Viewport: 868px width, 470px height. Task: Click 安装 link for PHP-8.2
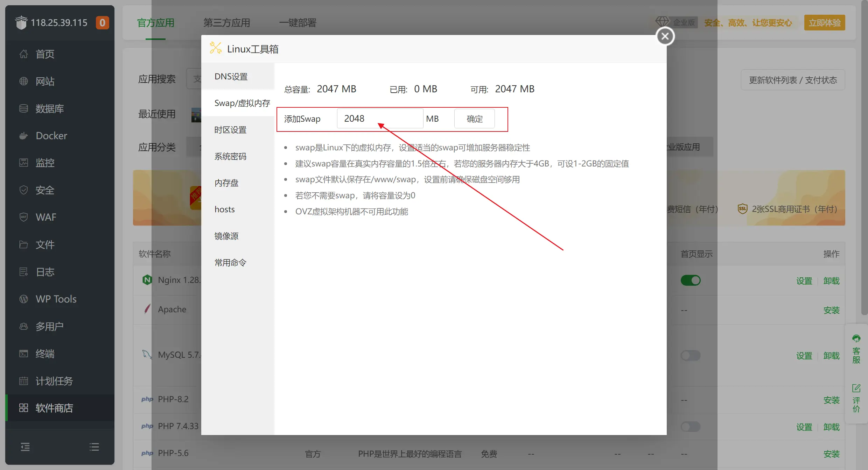[x=832, y=400]
